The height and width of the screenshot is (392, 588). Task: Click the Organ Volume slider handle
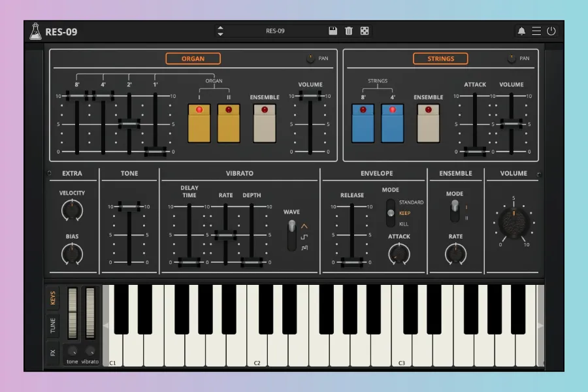pyautogui.click(x=310, y=96)
